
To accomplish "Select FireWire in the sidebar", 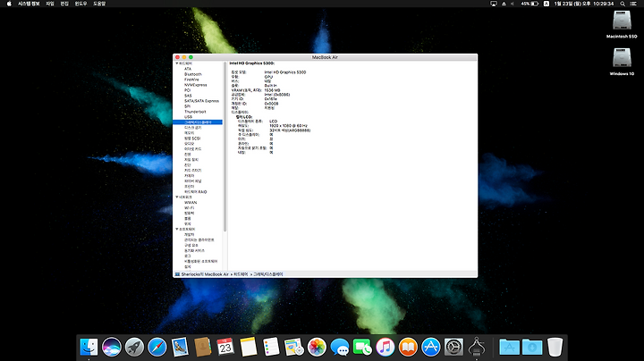I will (x=191, y=80).
